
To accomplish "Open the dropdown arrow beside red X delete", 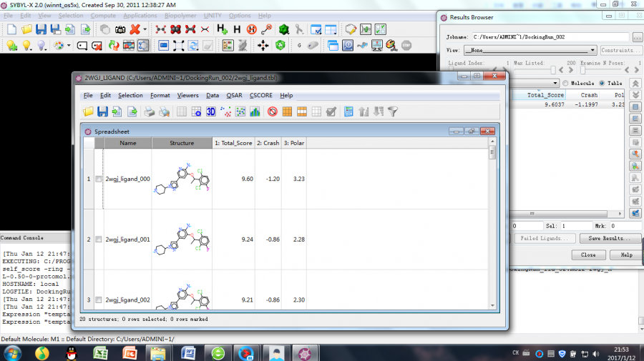I will [x=145, y=29].
